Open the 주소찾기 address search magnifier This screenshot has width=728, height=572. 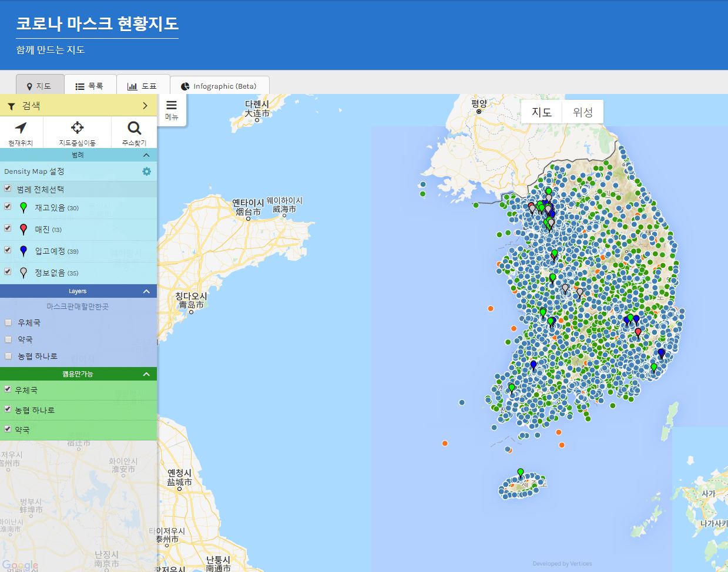tap(134, 128)
